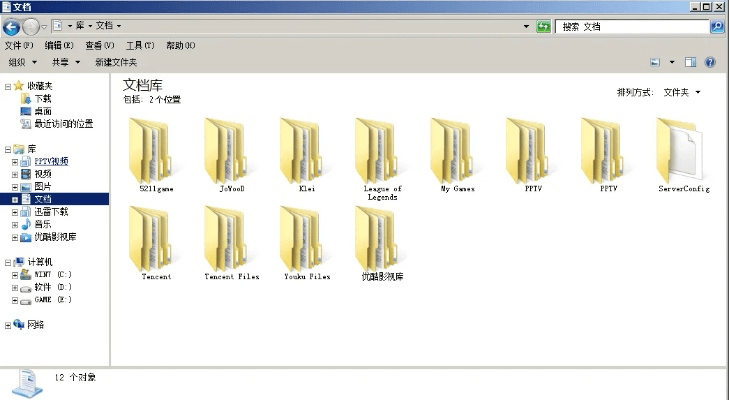Open the 查看(V) menu
729x400 pixels.
coord(100,45)
